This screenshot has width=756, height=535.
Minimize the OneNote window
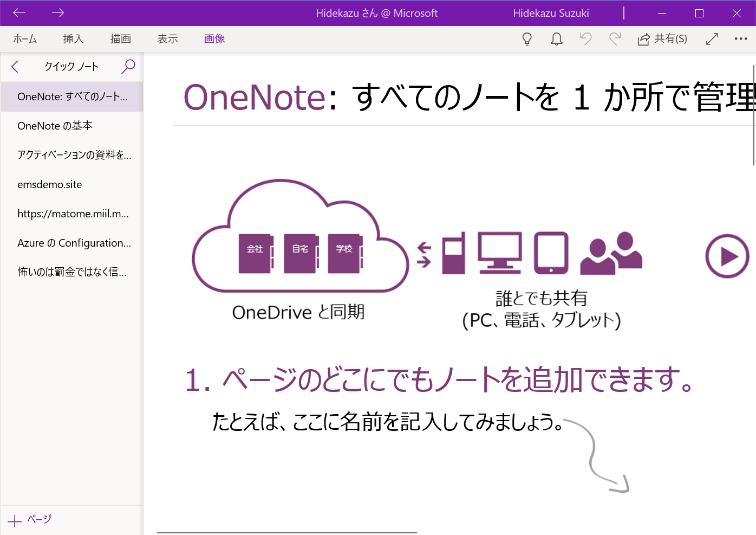click(662, 13)
